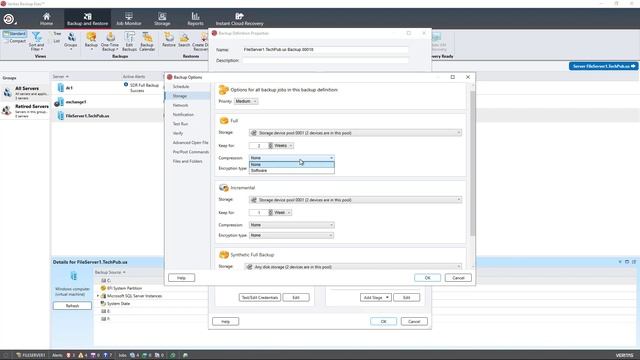Click the Restore ribbon icon
Screen dimensions: 640x360
[169, 40]
